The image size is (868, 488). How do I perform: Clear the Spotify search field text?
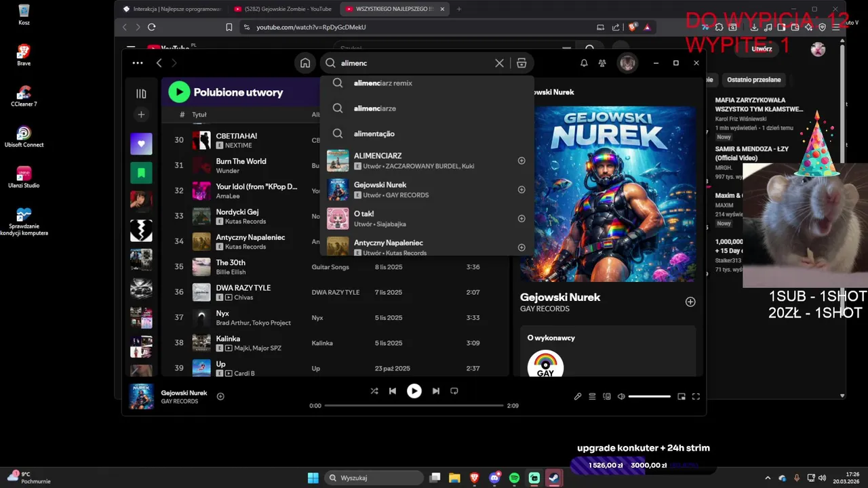point(499,63)
